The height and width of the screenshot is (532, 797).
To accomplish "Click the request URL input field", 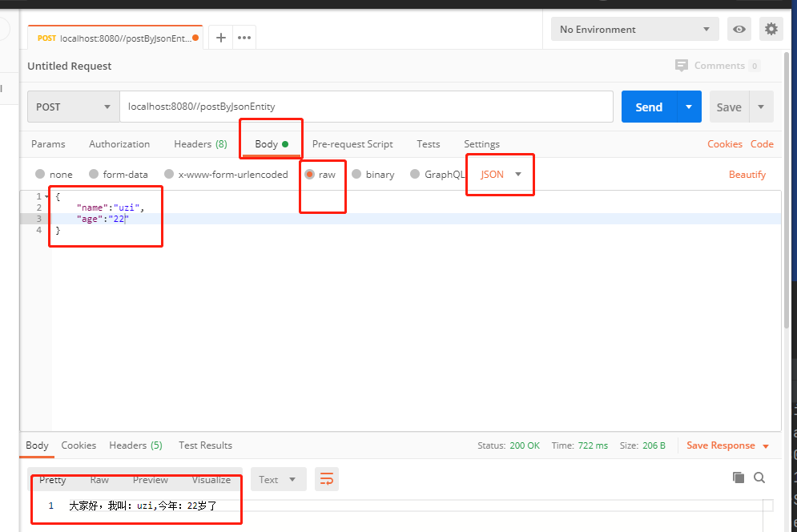I will (366, 107).
